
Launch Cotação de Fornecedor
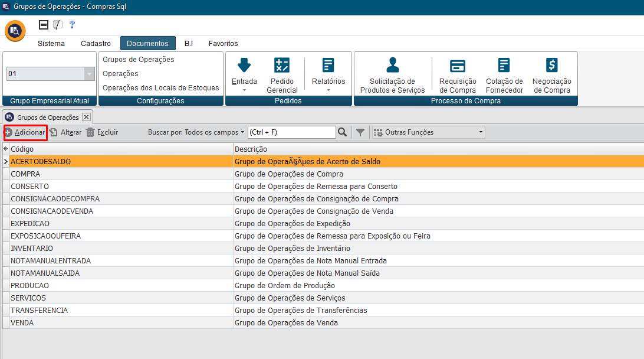pyautogui.click(x=504, y=66)
